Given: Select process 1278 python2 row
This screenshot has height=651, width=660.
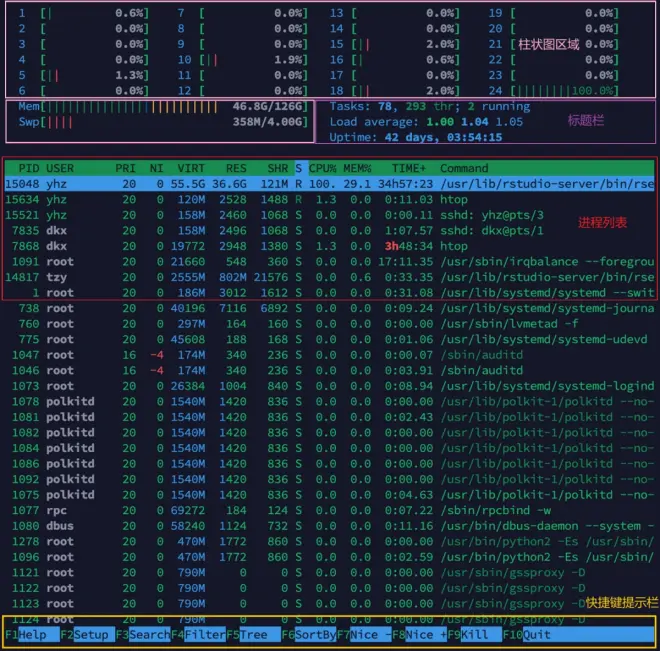Looking at the screenshot, I should [x=330, y=542].
